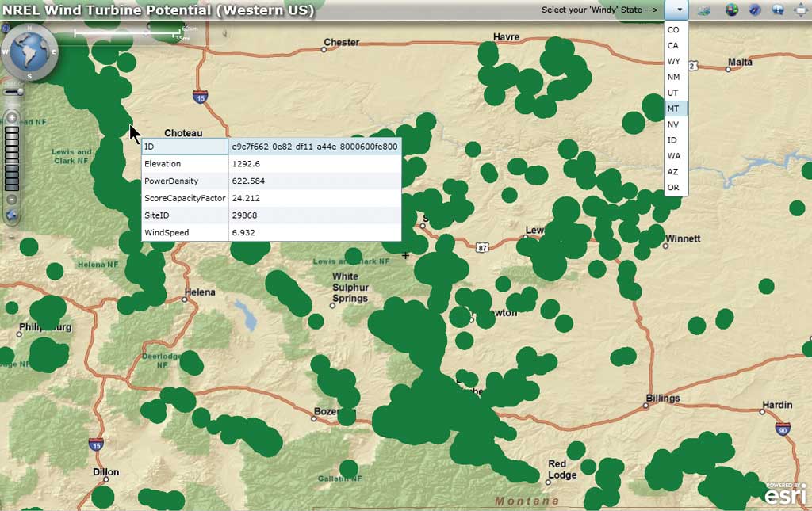Click a level on the zoom bar

(12, 158)
